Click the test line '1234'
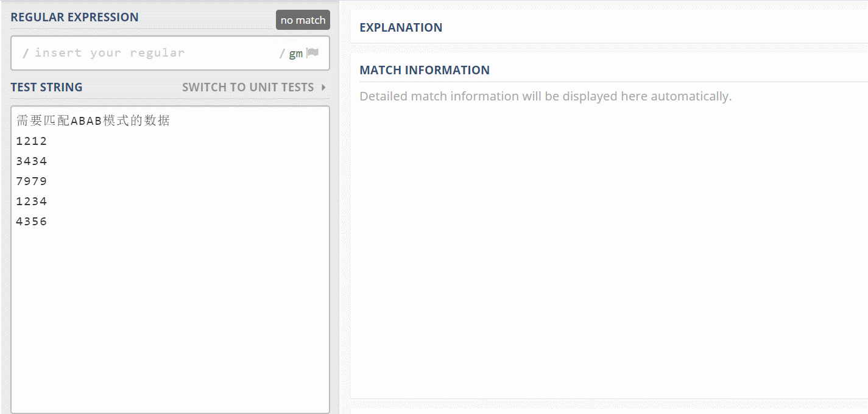The height and width of the screenshot is (414, 868). [x=32, y=201]
